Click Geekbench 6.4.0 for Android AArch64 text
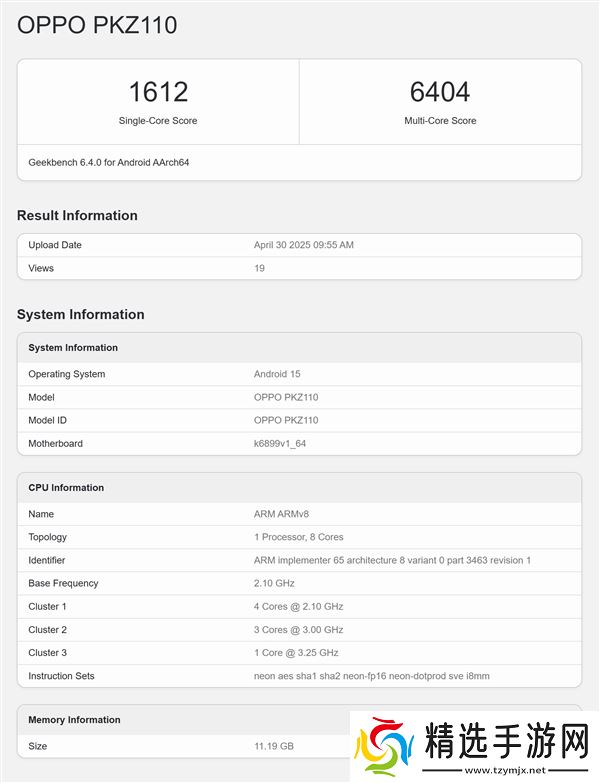This screenshot has width=600, height=783. pyautogui.click(x=109, y=162)
